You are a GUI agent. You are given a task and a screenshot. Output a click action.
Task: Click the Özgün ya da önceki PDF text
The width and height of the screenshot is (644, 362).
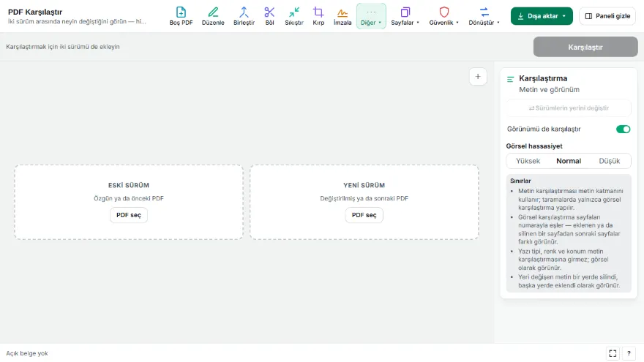(x=129, y=198)
